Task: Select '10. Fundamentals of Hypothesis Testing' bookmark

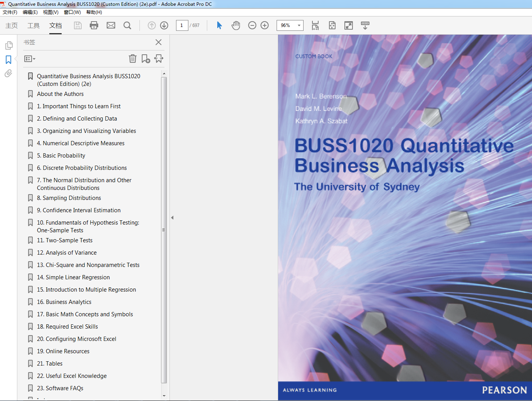Action: (88, 227)
